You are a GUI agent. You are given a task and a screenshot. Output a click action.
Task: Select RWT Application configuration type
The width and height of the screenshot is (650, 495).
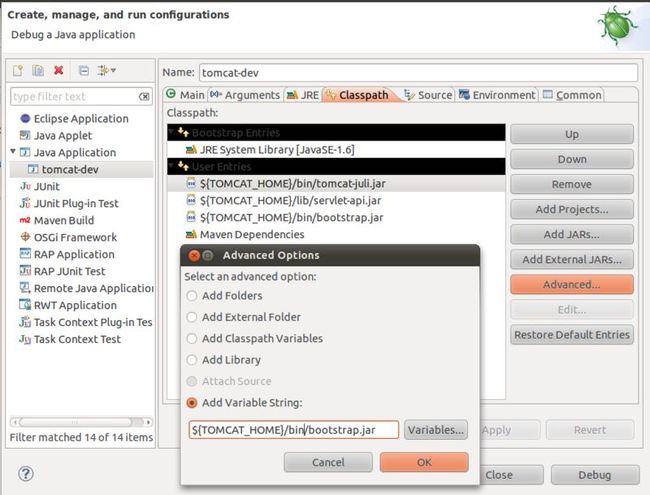click(75, 306)
